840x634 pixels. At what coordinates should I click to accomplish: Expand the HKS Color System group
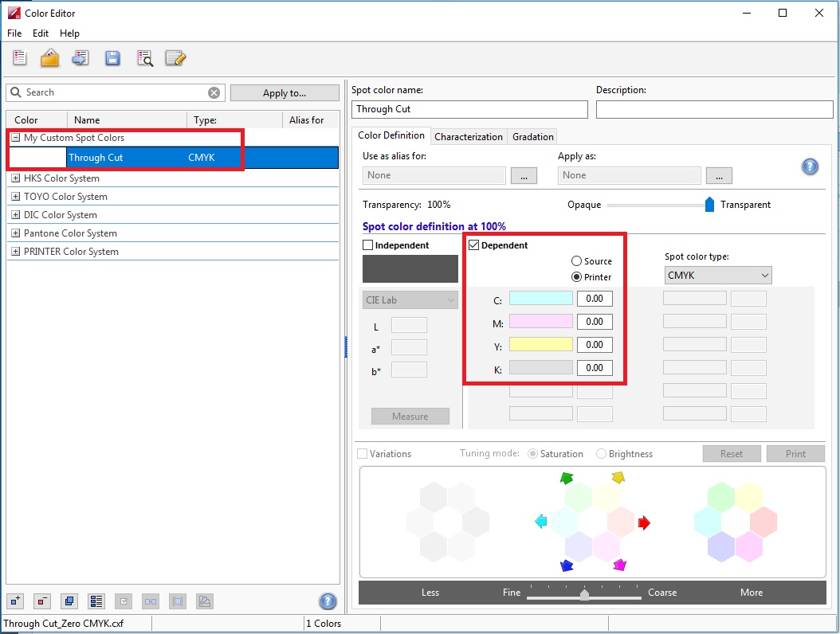[x=15, y=178]
